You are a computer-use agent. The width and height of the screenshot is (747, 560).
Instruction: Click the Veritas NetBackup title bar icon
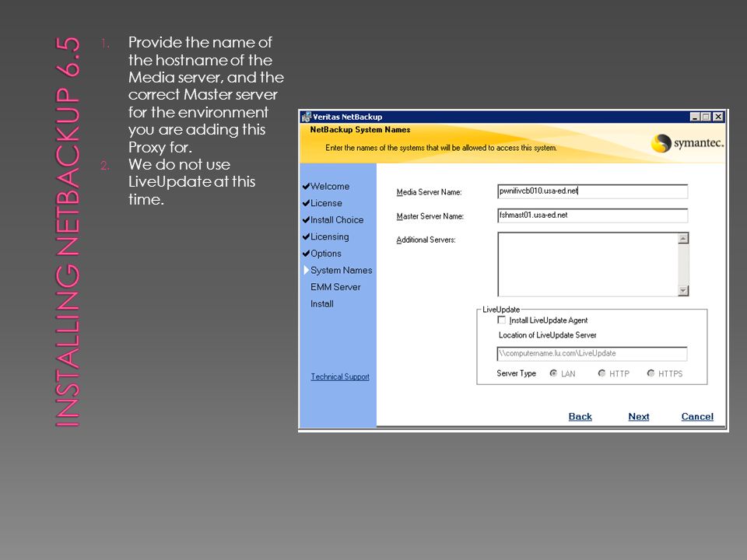coord(307,117)
